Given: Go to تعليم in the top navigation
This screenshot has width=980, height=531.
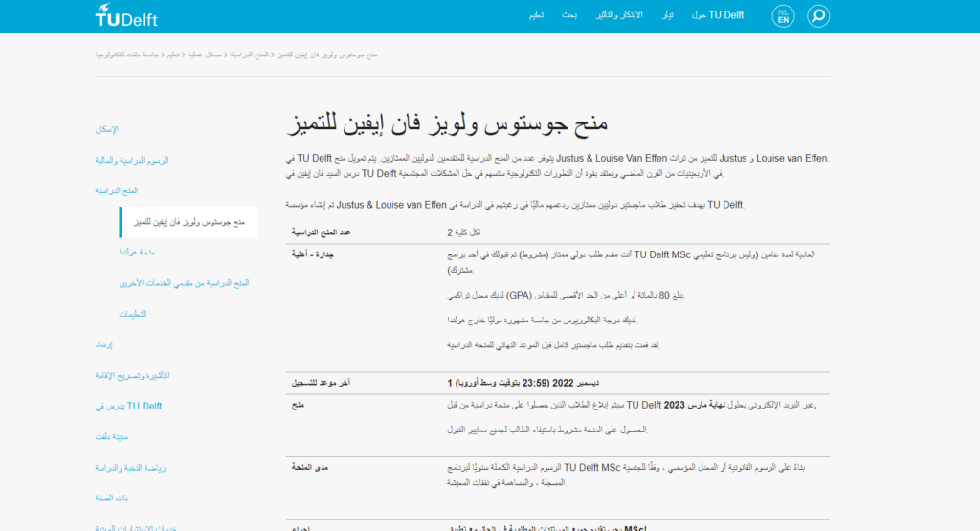Looking at the screenshot, I should coord(538,15).
